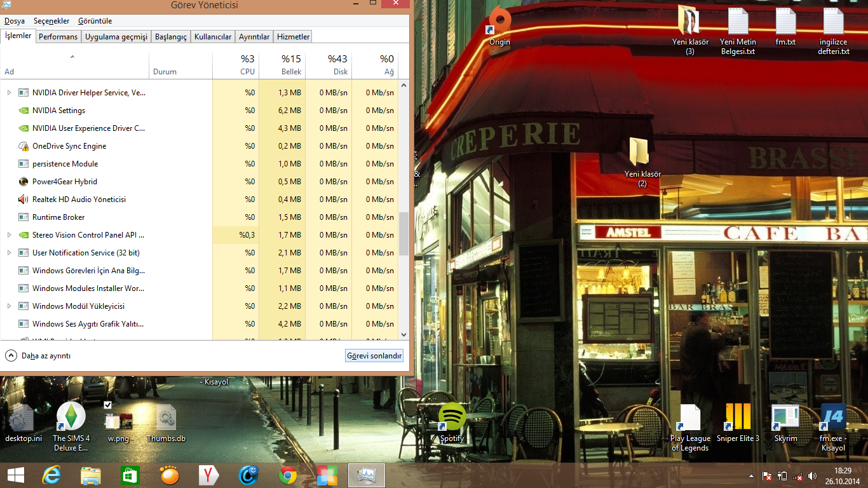This screenshot has height=488, width=868.
Task: Click the Görevi sonlandır button
Action: pos(374,356)
